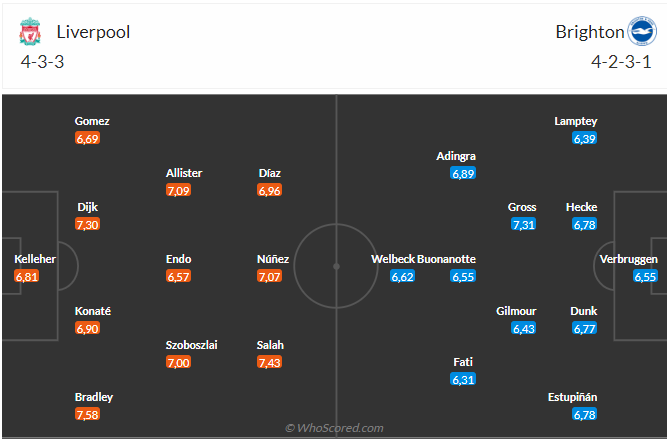Open Verbruggen's 6,55 goalkeeper rating
This screenshot has width=667, height=439.
coord(646,276)
